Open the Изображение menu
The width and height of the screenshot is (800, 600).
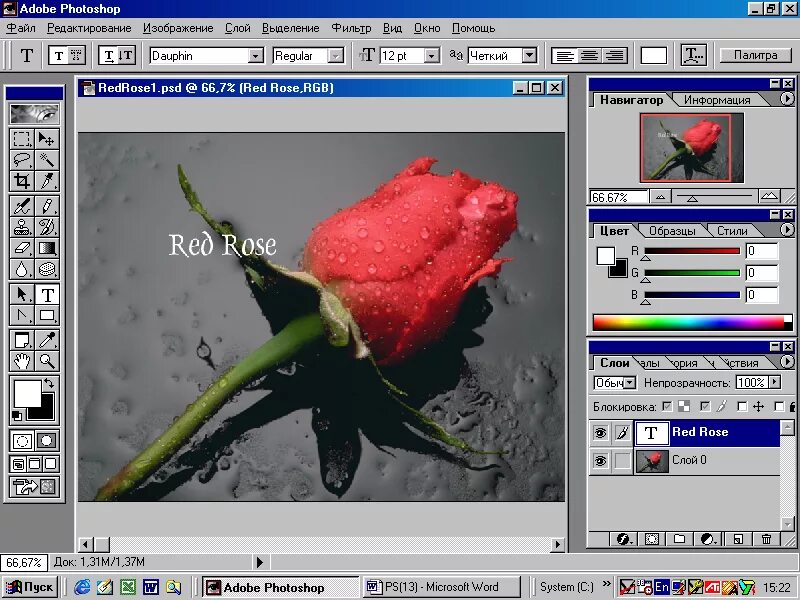(178, 28)
